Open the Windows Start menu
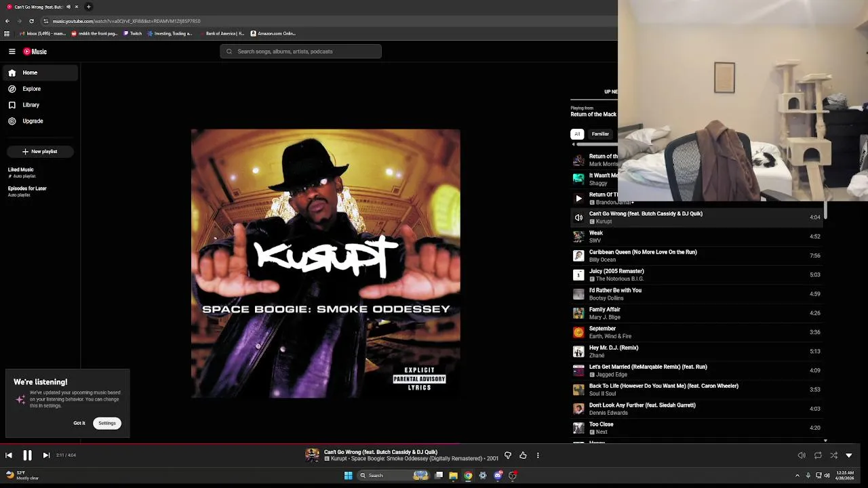Viewport: 868px width, 488px height. point(348,475)
